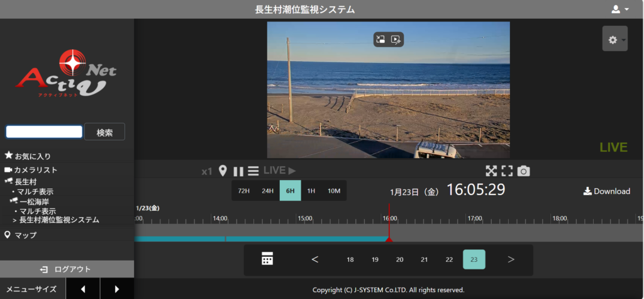Go to next dates with right chevron

pyautogui.click(x=511, y=259)
